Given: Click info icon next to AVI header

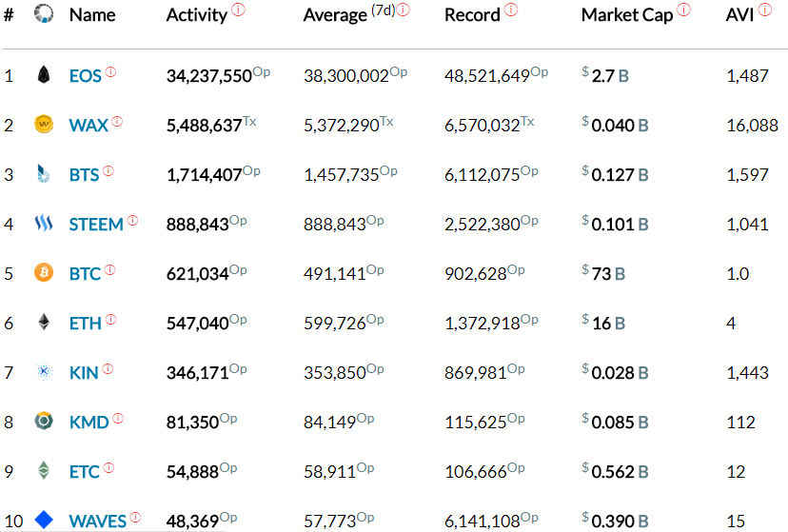Looking at the screenshot, I should (765, 10).
